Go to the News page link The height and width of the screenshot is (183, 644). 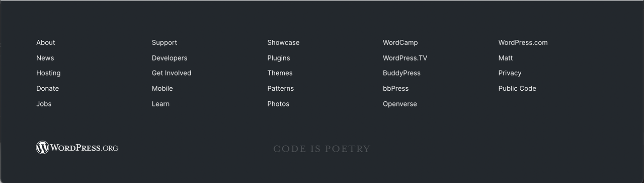point(45,58)
